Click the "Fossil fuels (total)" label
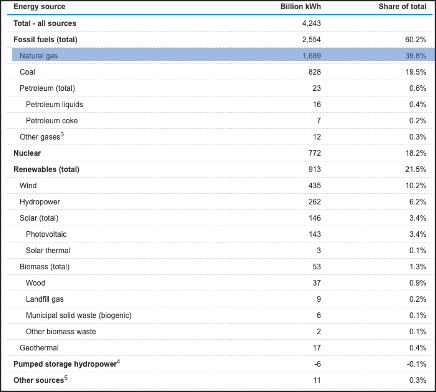The height and width of the screenshot is (392, 436). tap(45, 40)
